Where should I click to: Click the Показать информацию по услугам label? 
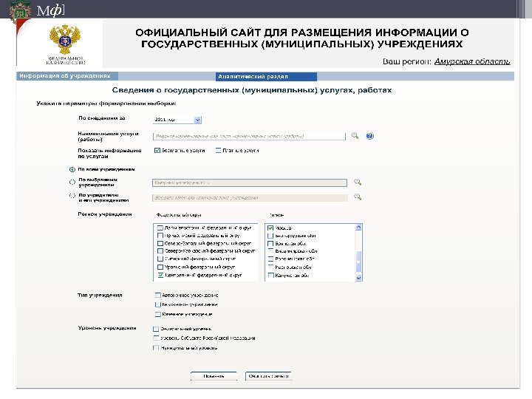109,154
